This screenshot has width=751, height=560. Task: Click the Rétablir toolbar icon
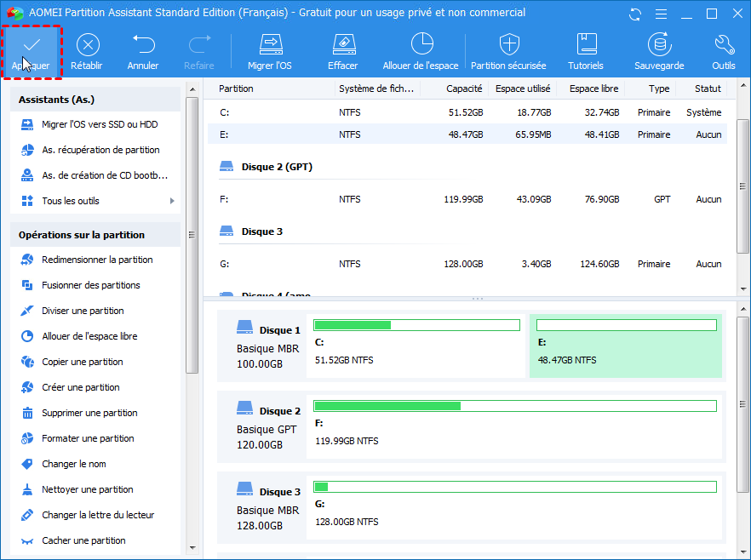[88, 46]
